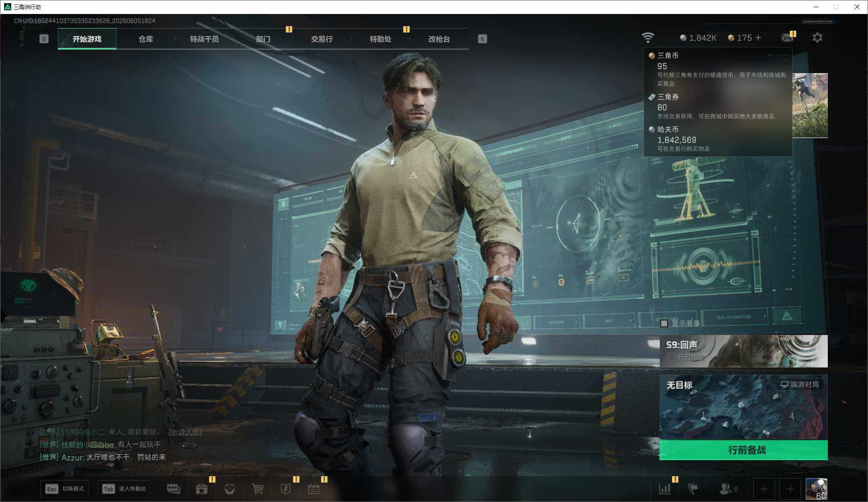This screenshot has width=868, height=502.
Task: Invite teammate via first empty plus slot
Action: pyautogui.click(x=764, y=489)
